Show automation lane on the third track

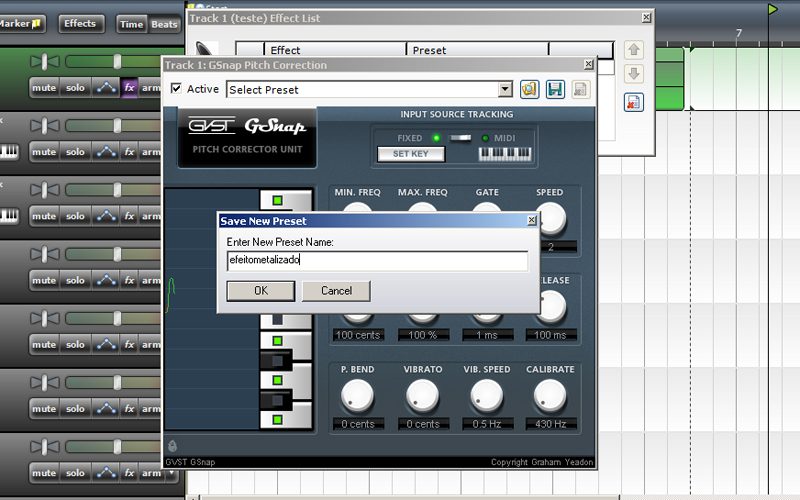pos(106,216)
